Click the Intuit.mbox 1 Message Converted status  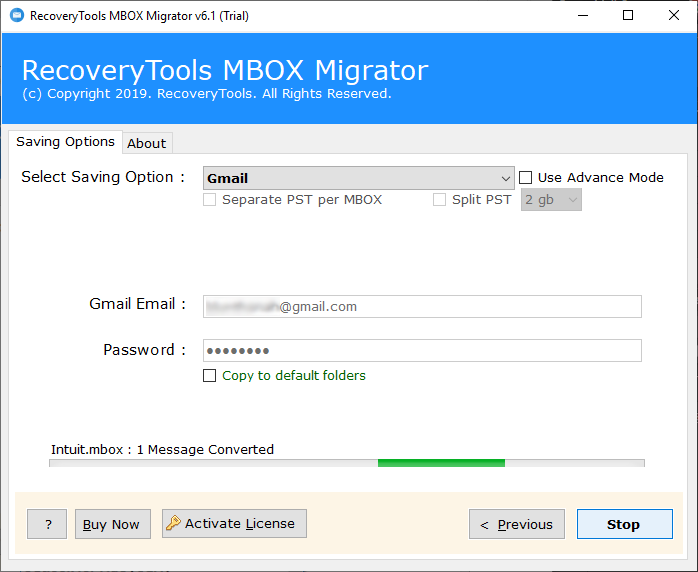point(162,450)
